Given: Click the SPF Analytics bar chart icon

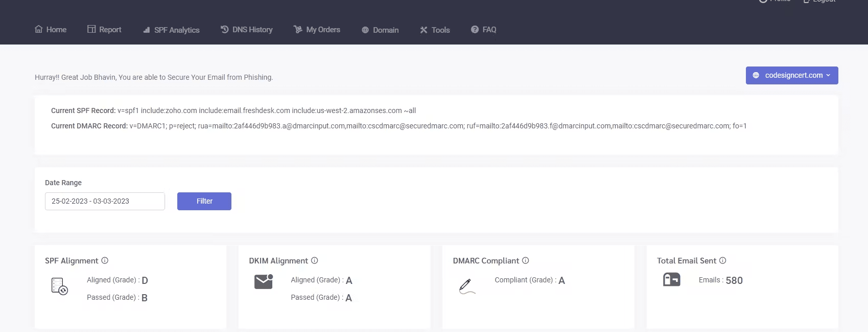Looking at the screenshot, I should 147,30.
